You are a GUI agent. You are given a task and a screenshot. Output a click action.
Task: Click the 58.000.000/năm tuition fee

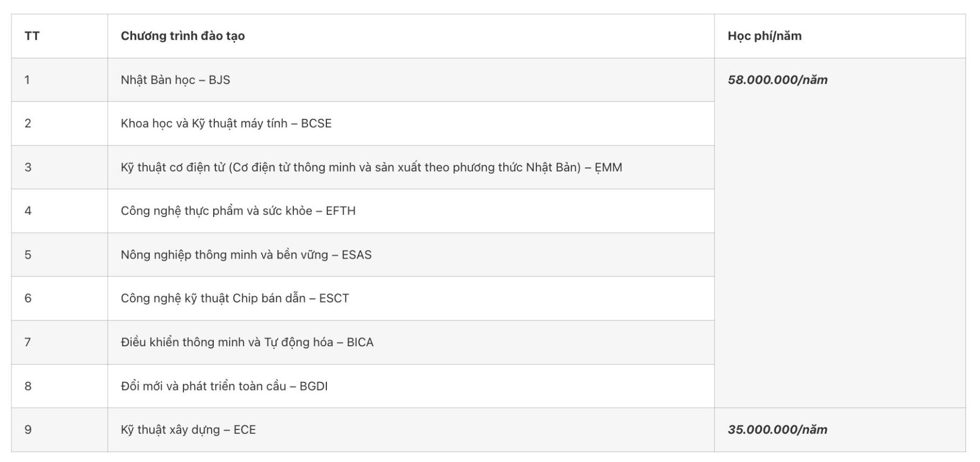click(x=777, y=80)
